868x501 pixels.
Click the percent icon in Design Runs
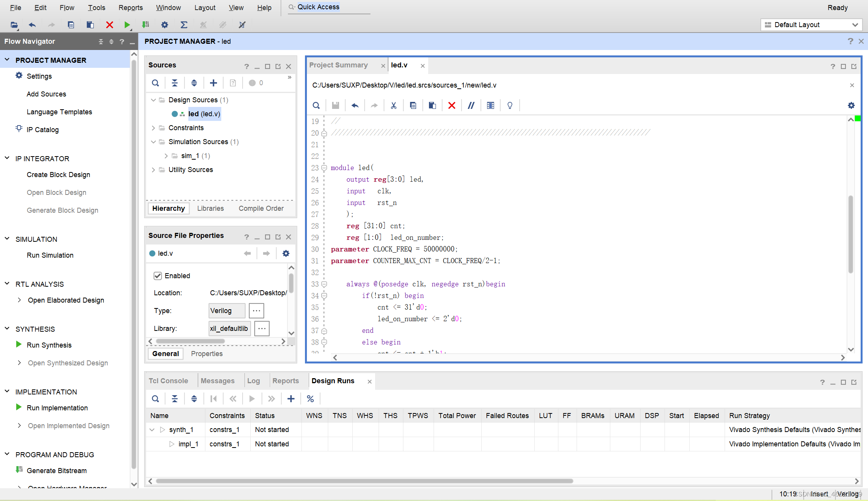(x=310, y=399)
